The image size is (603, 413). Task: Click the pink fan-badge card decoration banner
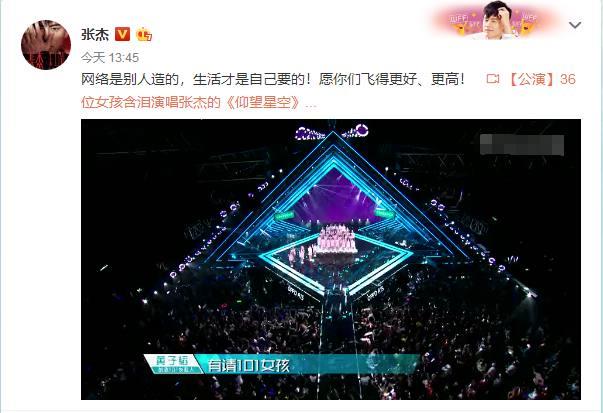[497, 21]
